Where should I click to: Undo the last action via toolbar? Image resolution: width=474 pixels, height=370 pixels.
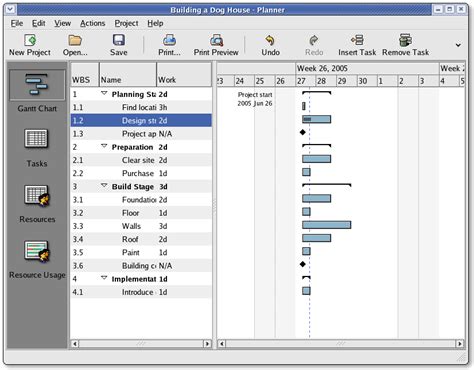[270, 40]
